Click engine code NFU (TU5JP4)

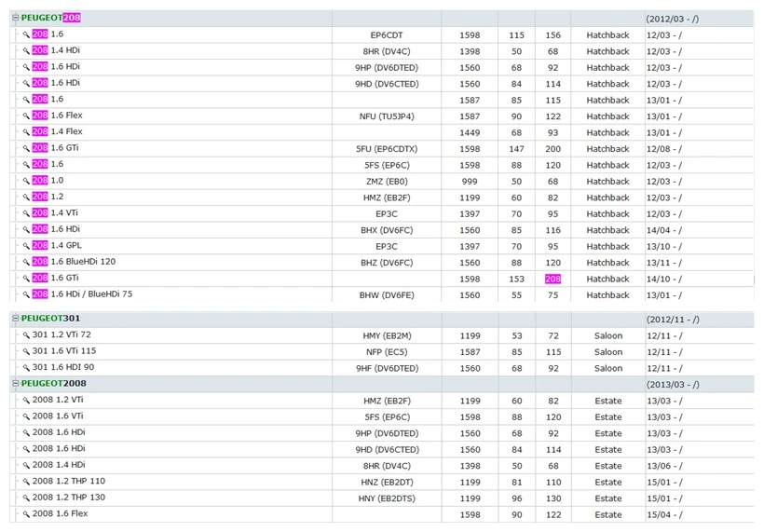tap(387, 116)
